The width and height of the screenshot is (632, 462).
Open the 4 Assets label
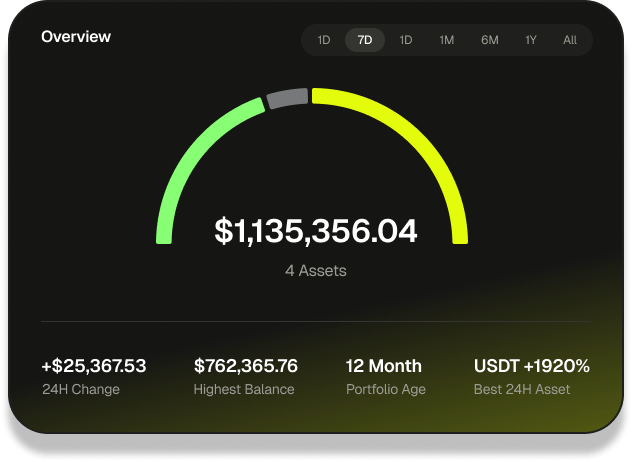pyautogui.click(x=316, y=270)
